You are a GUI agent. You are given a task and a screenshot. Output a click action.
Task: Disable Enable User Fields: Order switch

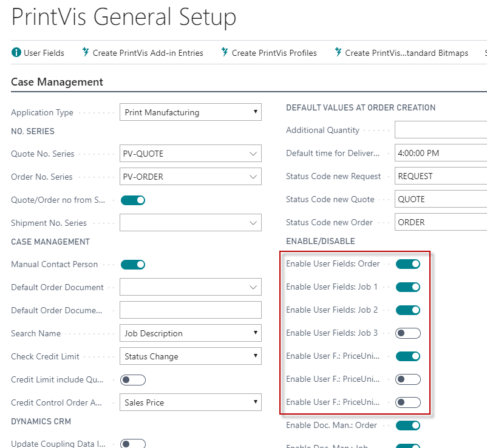(x=408, y=264)
